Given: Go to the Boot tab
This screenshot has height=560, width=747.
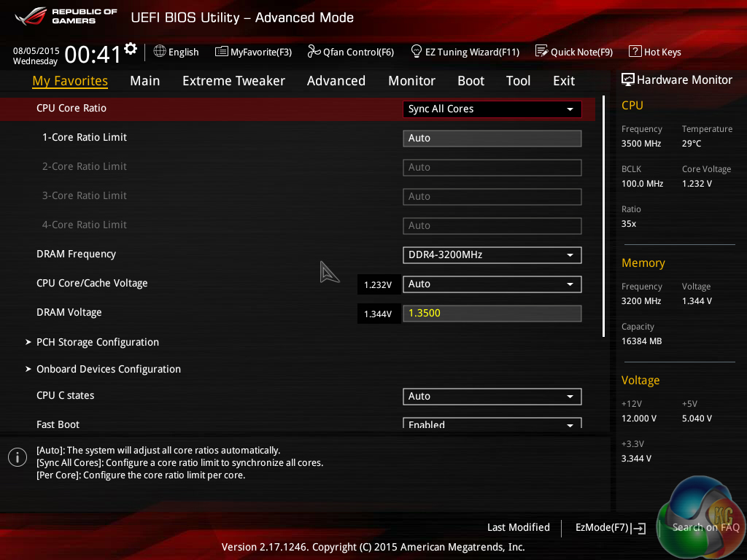Looking at the screenshot, I should pyautogui.click(x=471, y=81).
